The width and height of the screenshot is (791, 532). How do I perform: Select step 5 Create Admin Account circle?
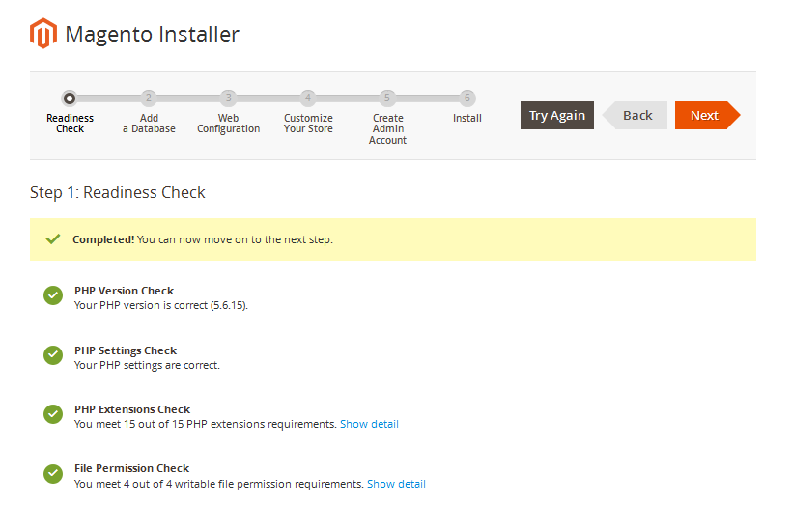(x=387, y=98)
